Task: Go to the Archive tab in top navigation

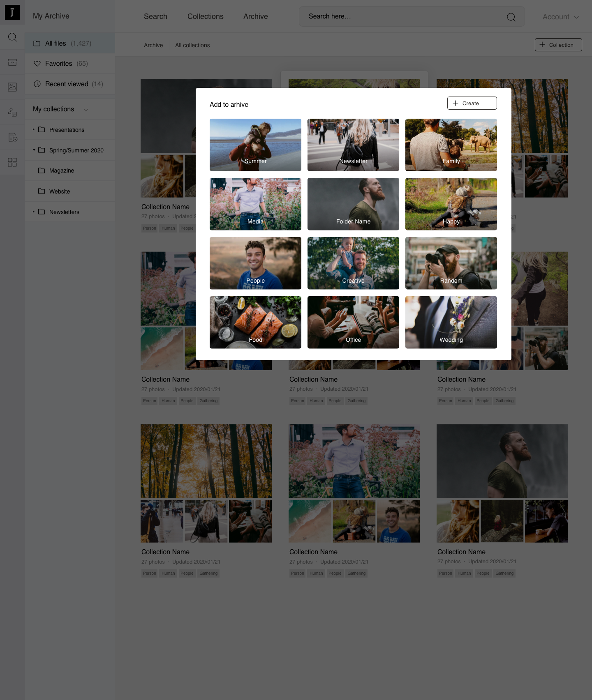Action: 256,16
